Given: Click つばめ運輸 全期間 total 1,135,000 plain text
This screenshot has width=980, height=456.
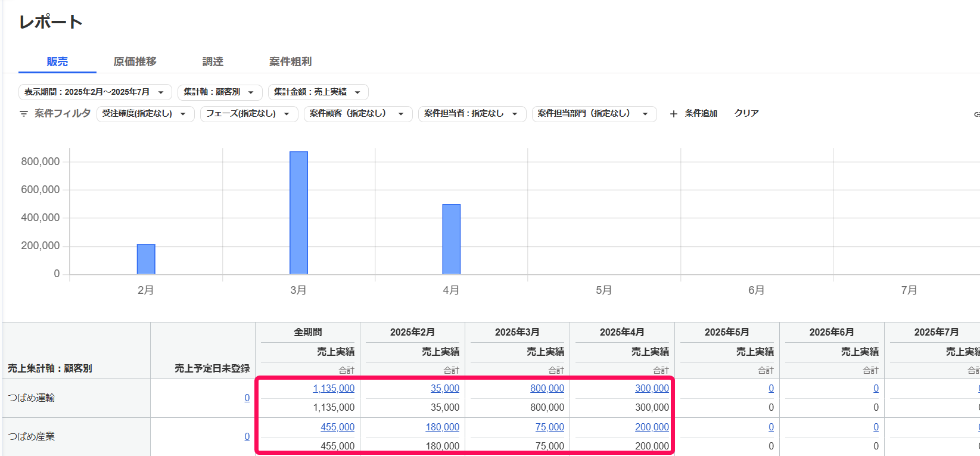Looking at the screenshot, I should [334, 408].
